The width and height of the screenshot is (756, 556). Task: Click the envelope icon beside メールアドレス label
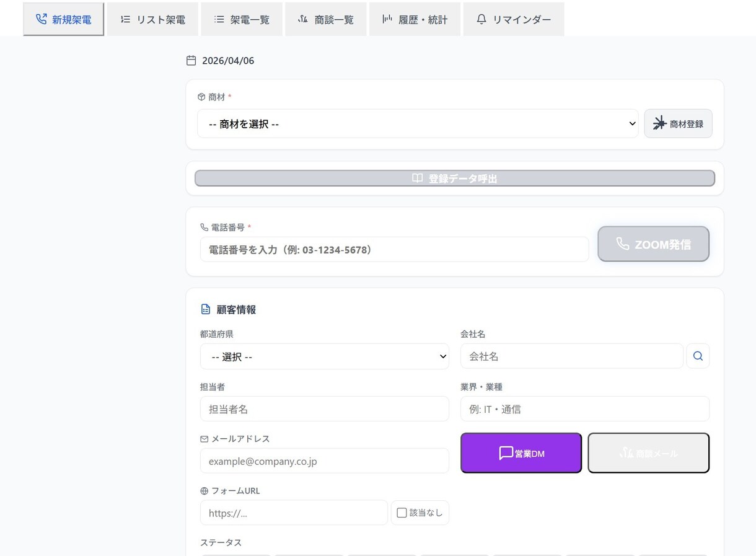coord(204,439)
